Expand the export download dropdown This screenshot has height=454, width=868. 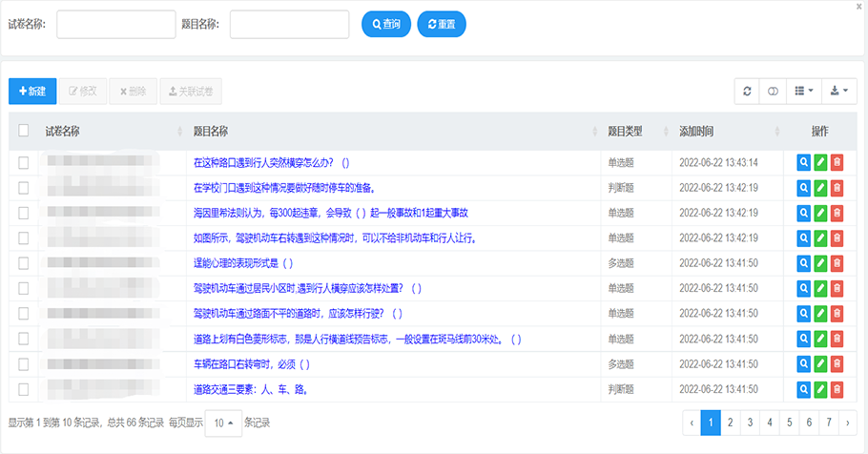point(840,91)
